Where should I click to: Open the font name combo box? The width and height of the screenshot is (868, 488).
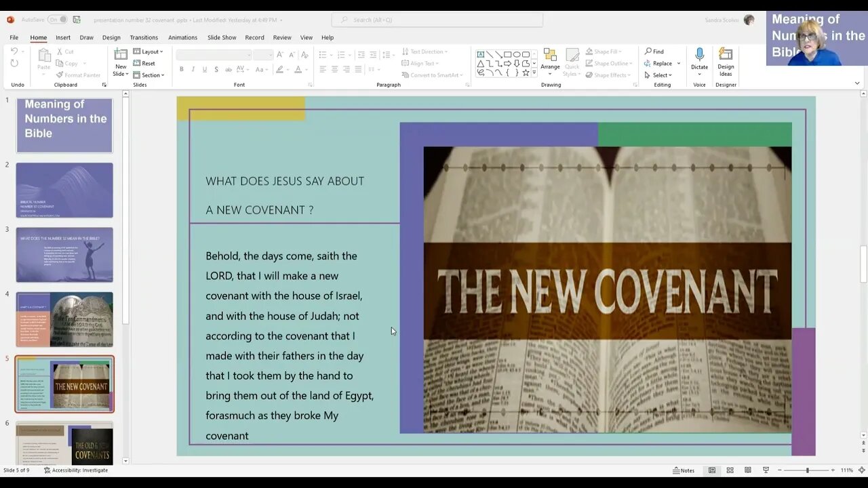click(x=214, y=55)
